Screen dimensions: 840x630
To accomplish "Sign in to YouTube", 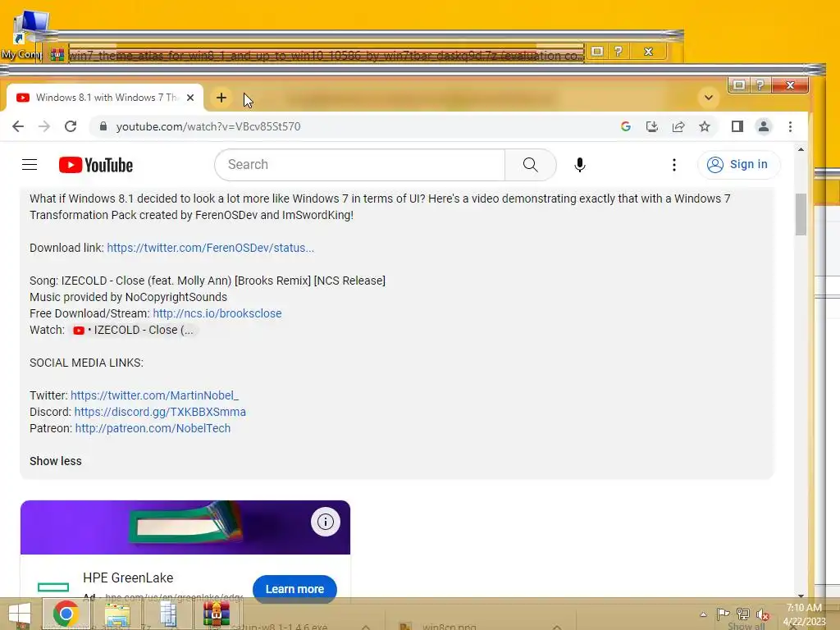I will (738, 164).
